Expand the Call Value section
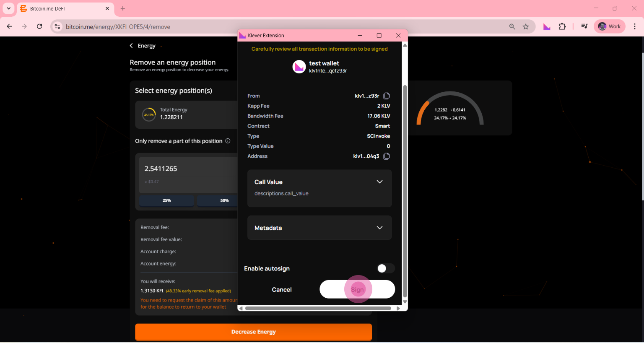The height and width of the screenshot is (343, 644). (379, 182)
